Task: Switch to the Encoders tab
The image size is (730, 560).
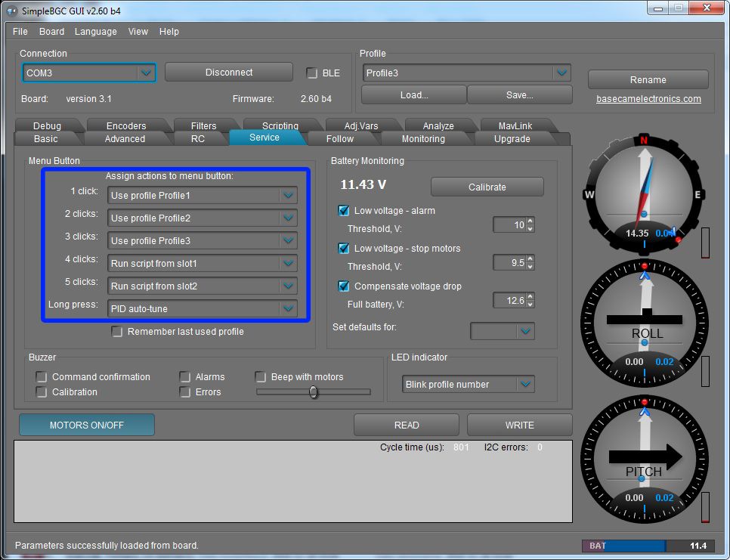Action: coord(126,125)
